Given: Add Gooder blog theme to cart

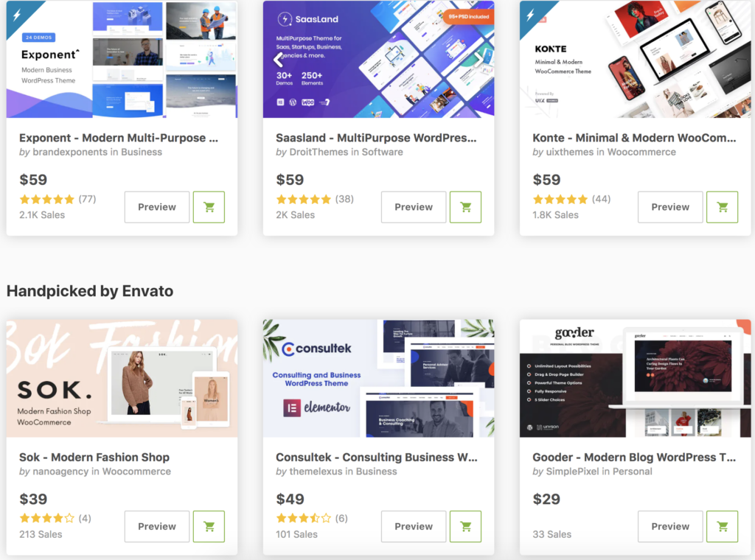Looking at the screenshot, I should click(722, 526).
